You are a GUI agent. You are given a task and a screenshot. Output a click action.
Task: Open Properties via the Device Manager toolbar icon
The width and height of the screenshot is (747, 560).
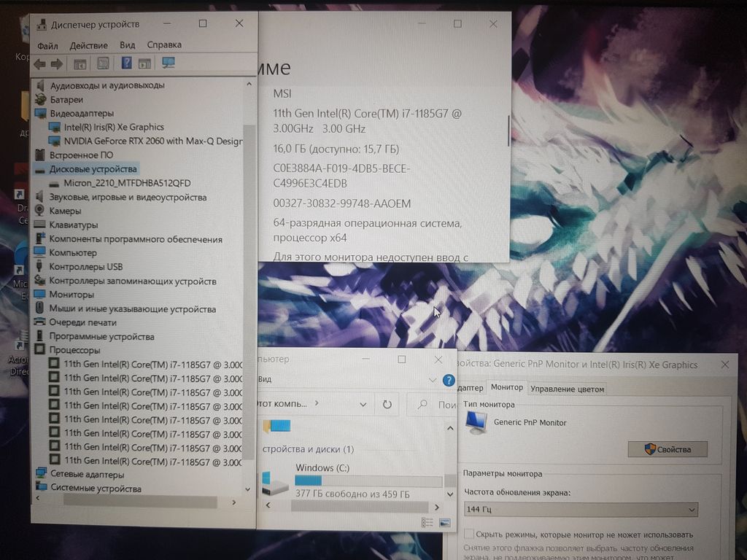[x=103, y=63]
